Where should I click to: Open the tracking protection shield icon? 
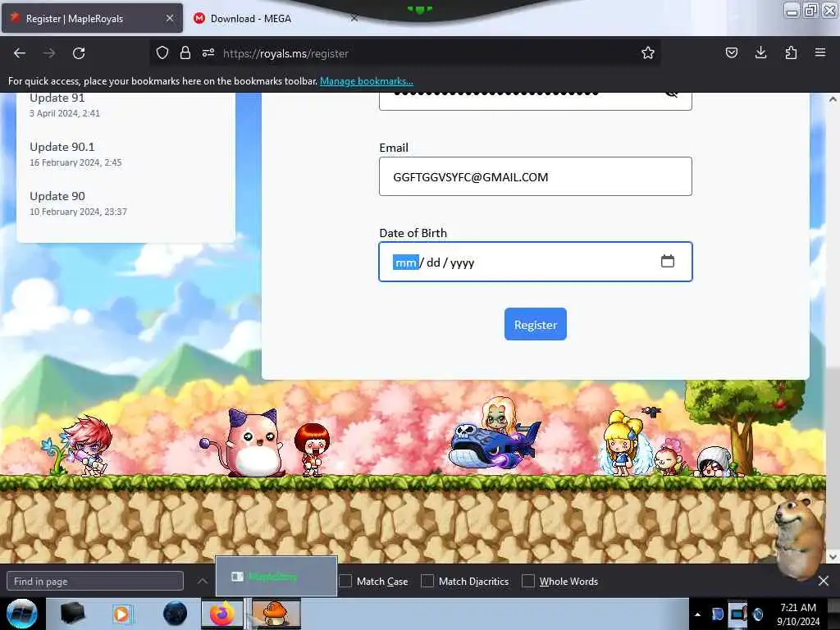[x=162, y=52]
